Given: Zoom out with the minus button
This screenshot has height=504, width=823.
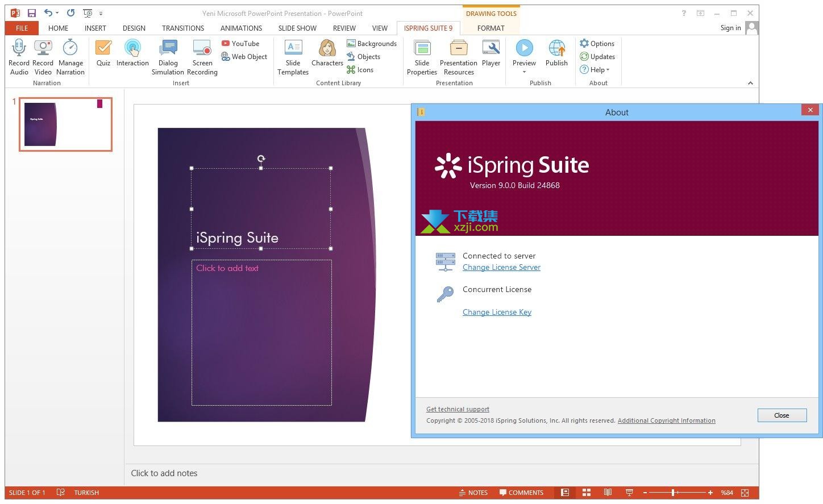Looking at the screenshot, I should (645, 493).
